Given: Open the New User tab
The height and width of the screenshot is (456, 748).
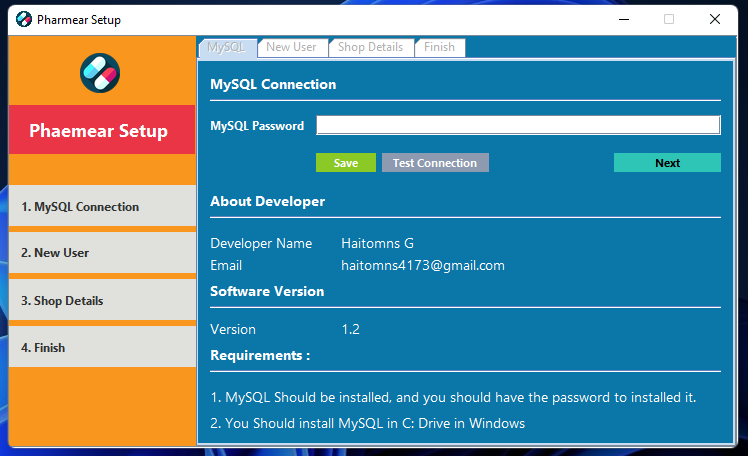Looking at the screenshot, I should click(x=292, y=48).
